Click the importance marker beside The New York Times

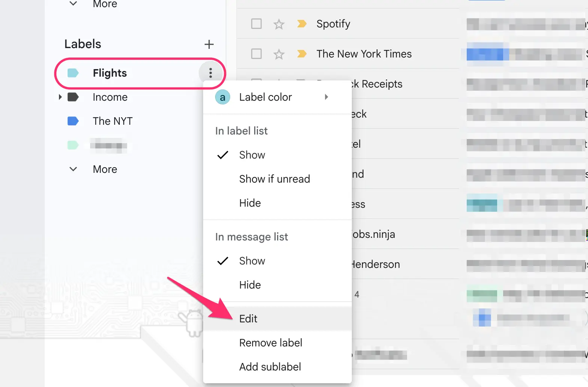click(301, 54)
